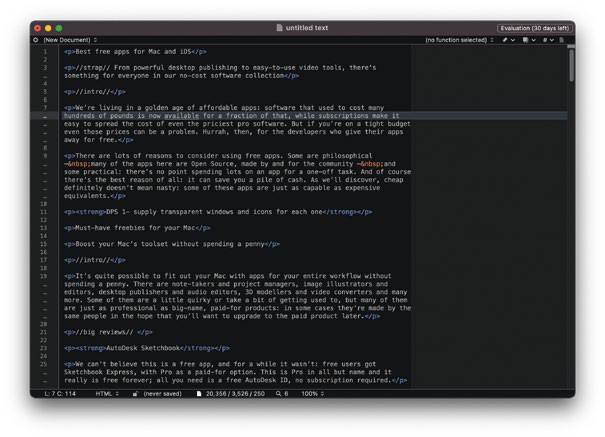Click the vertical scrollbar thumb
Viewport: 605px width, 437px height.
coord(571,66)
